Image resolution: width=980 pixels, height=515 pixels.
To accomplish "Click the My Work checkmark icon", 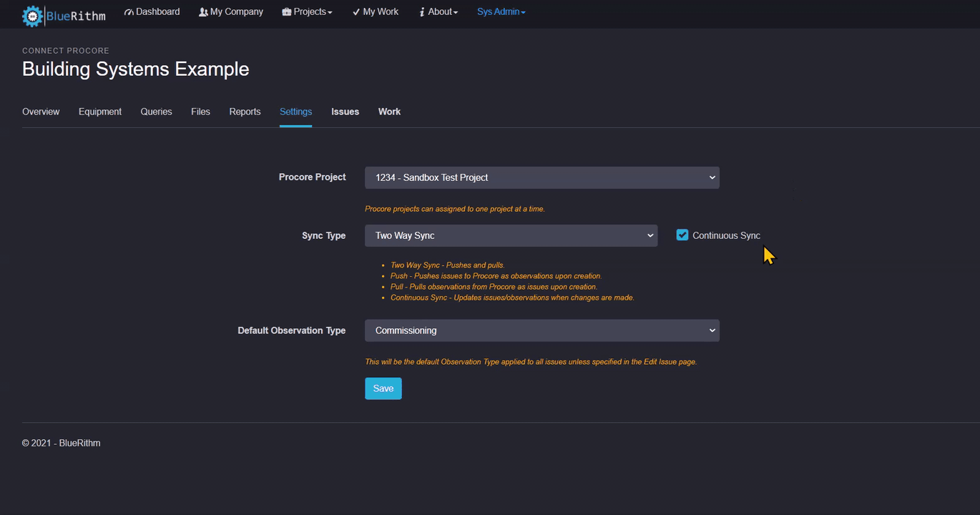I will point(356,12).
